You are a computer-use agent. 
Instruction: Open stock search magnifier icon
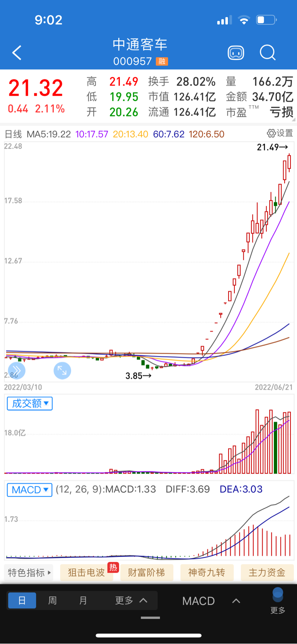tap(268, 53)
